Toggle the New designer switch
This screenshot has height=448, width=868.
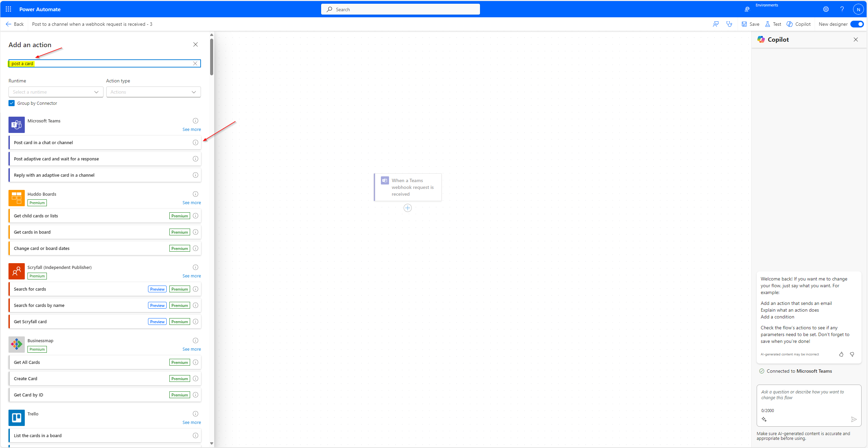pyautogui.click(x=856, y=24)
